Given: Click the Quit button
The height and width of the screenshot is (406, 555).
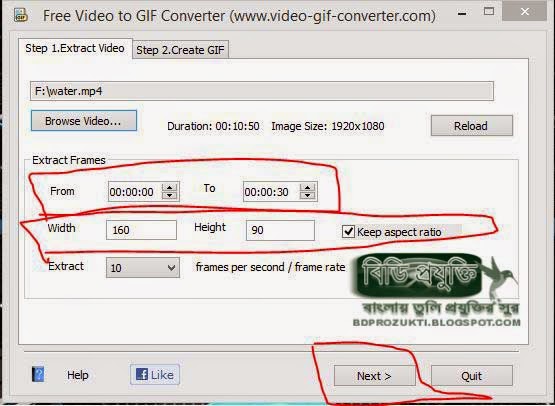Looking at the screenshot, I should click(x=471, y=376).
